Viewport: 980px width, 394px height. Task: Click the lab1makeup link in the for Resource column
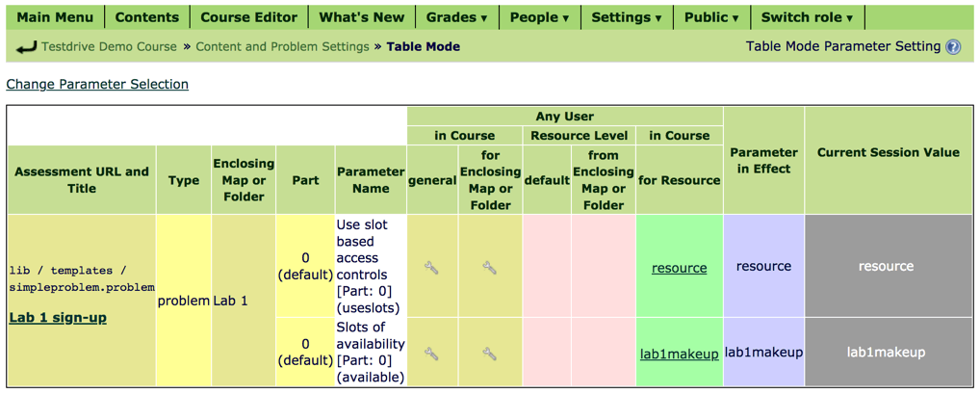(680, 354)
